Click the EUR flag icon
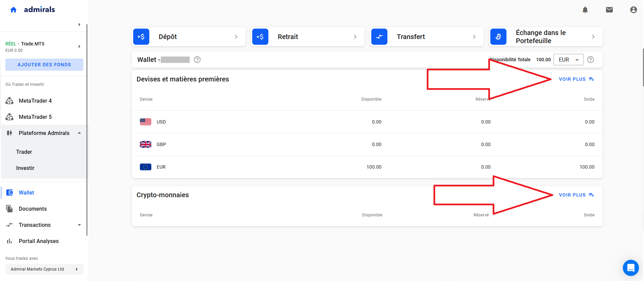 click(146, 167)
